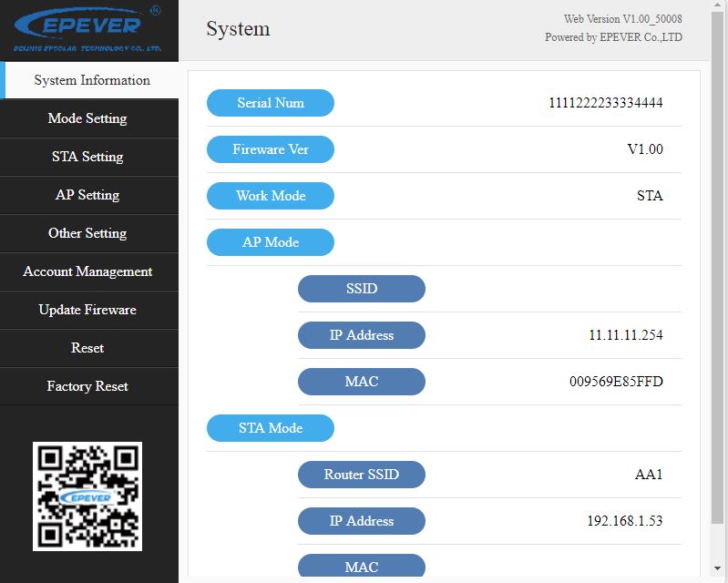Click the AP Mode section label
The width and height of the screenshot is (728, 583).
[271, 242]
